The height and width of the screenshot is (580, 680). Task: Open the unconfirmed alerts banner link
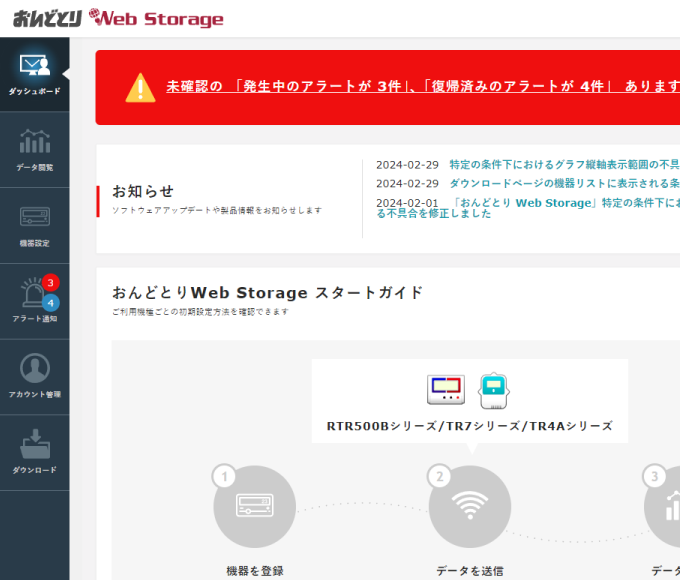(x=420, y=87)
